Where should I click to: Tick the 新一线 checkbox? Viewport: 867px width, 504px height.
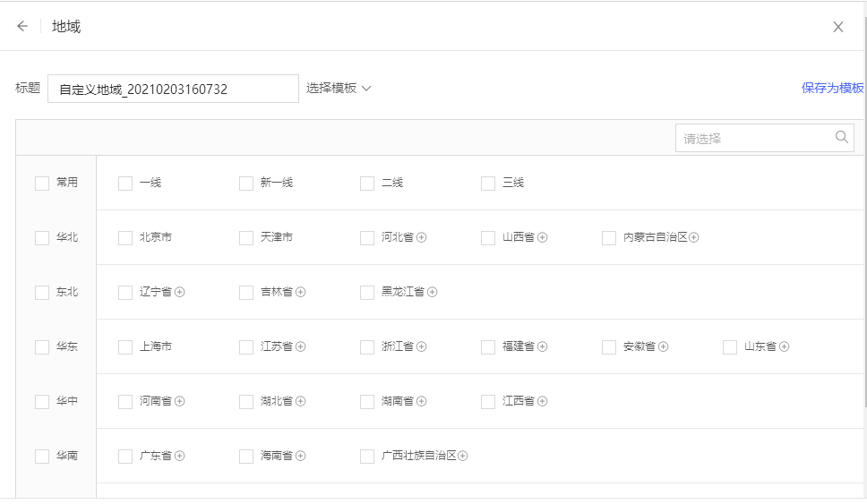[246, 183]
